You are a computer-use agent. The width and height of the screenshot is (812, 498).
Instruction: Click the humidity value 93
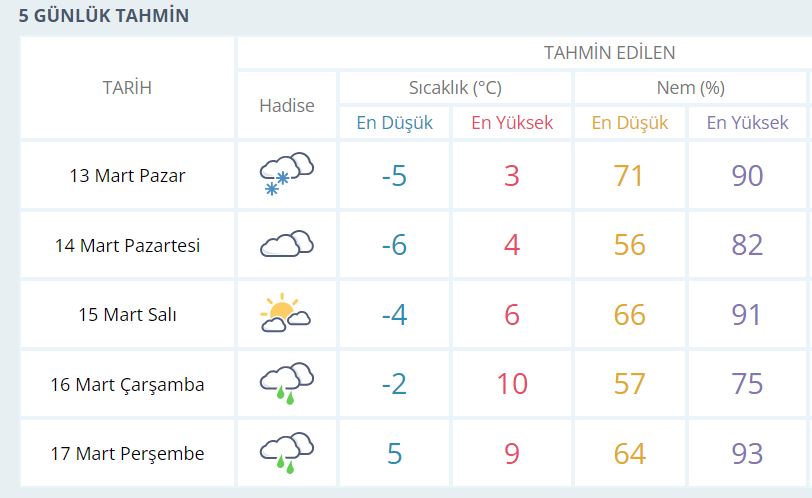point(747,454)
